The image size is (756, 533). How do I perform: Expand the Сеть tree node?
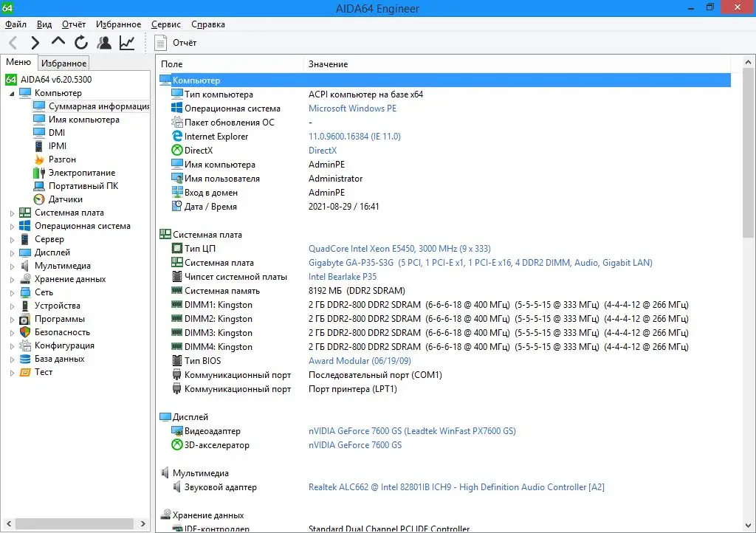(x=12, y=292)
